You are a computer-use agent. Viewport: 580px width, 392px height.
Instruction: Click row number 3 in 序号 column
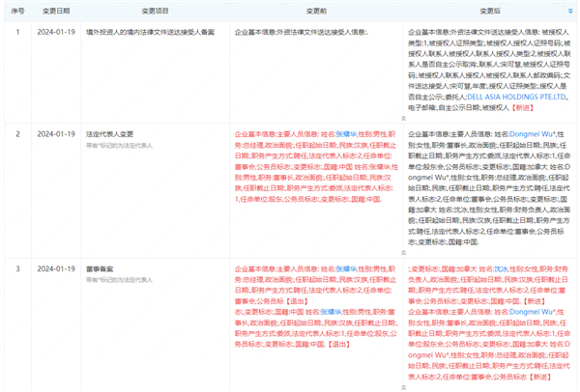(15, 268)
